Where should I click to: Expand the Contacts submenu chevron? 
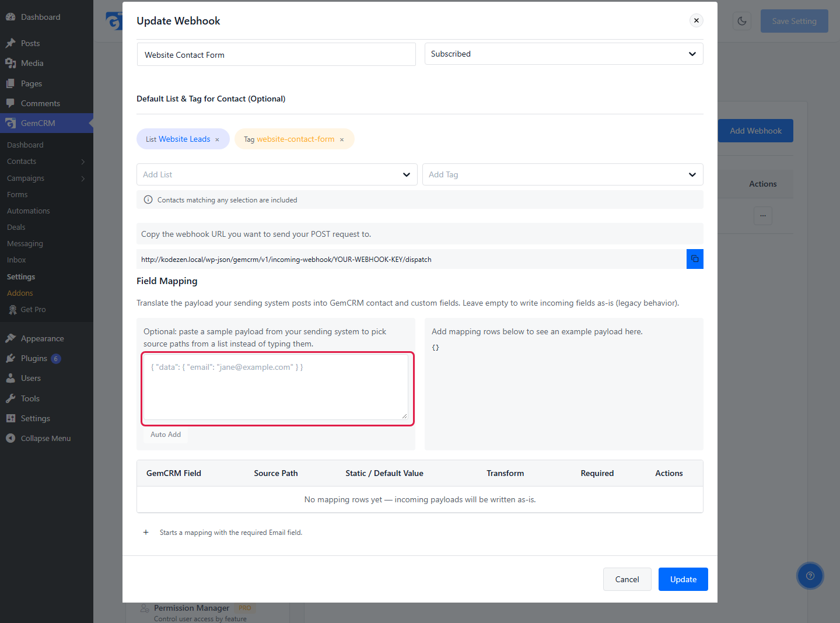tap(83, 162)
